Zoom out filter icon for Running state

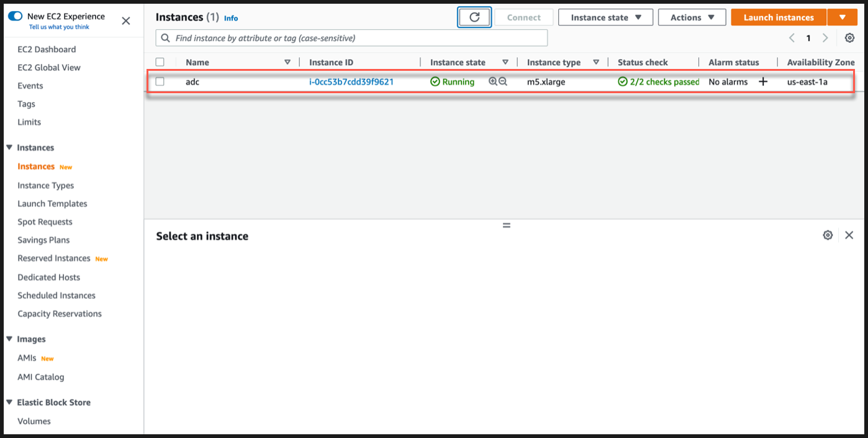pos(503,81)
